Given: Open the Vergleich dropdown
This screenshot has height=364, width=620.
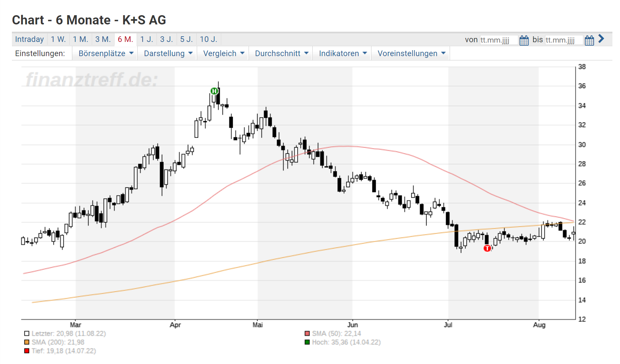Looking at the screenshot, I should click(x=224, y=53).
